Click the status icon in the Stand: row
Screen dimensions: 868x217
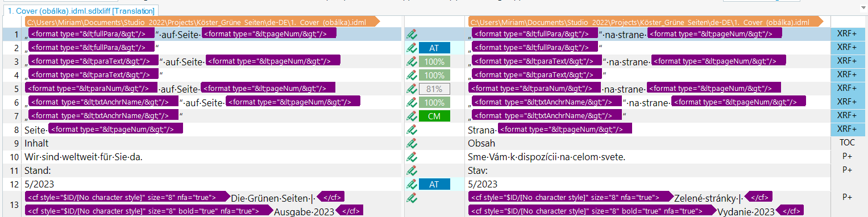tap(412, 170)
